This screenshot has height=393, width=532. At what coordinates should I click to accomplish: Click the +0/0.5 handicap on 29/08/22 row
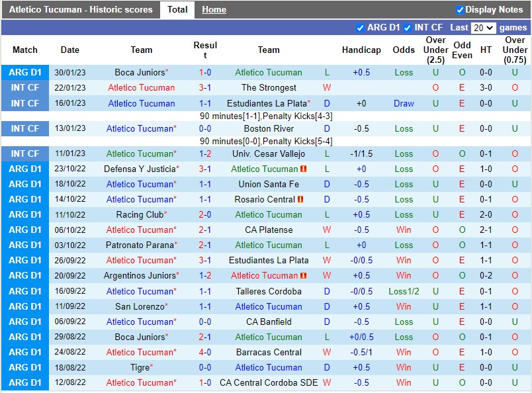pos(361,337)
